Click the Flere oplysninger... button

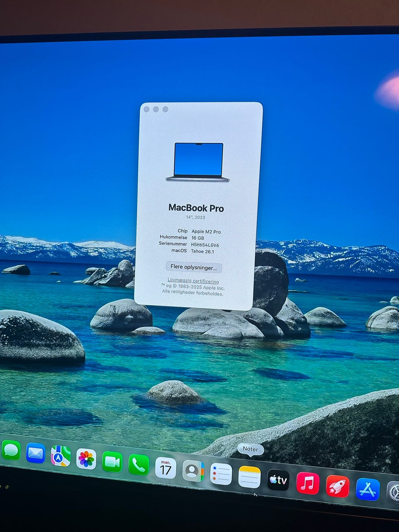point(194,267)
